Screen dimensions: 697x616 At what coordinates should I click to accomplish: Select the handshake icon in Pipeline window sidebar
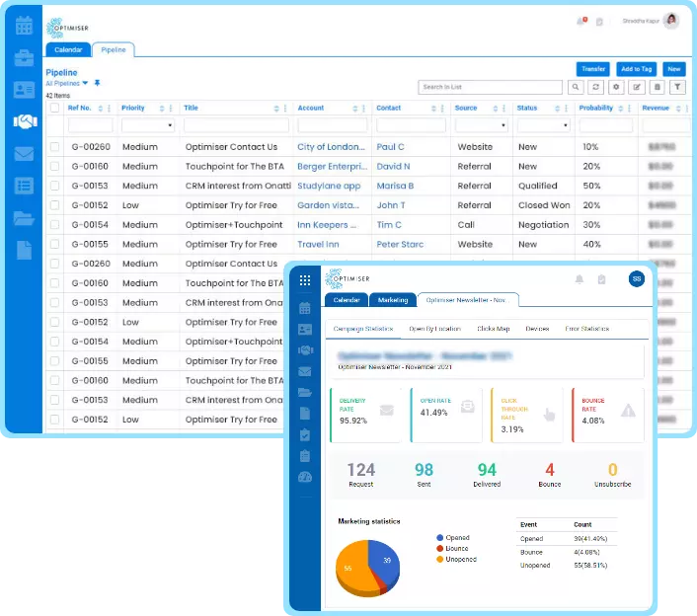point(26,121)
